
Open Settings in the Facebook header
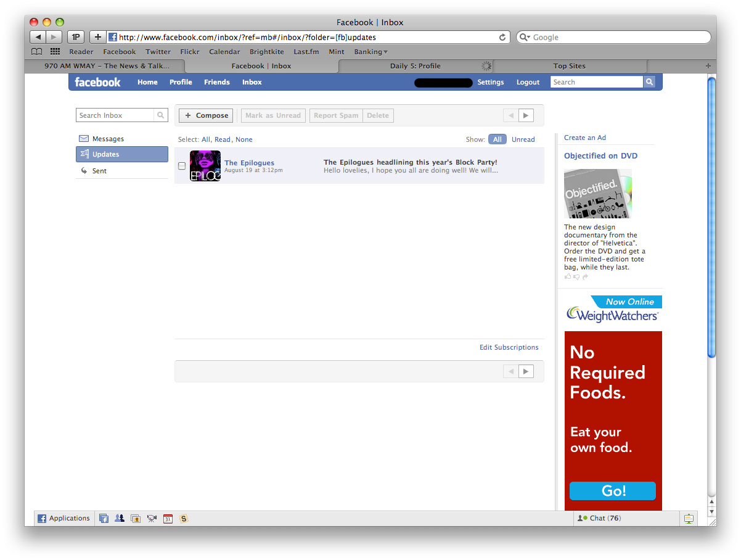(x=491, y=82)
